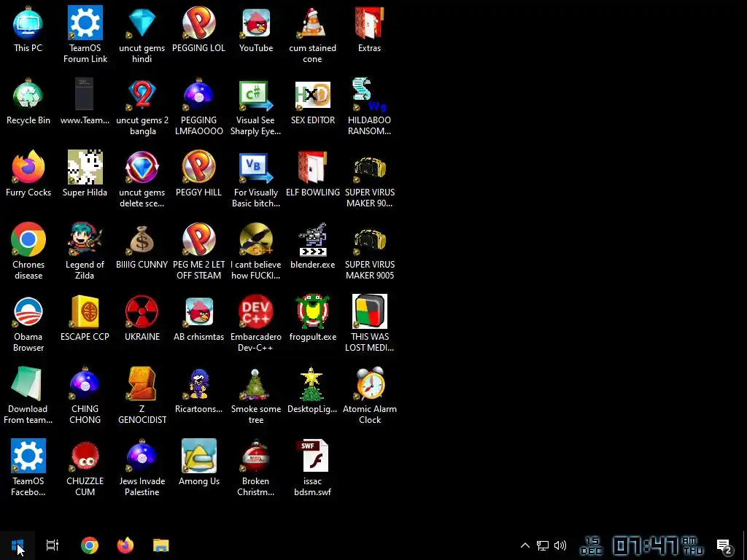Viewport: 747px width, 560px height.
Task: Open TeamOS Facebo... shortcut
Action: tap(28, 469)
